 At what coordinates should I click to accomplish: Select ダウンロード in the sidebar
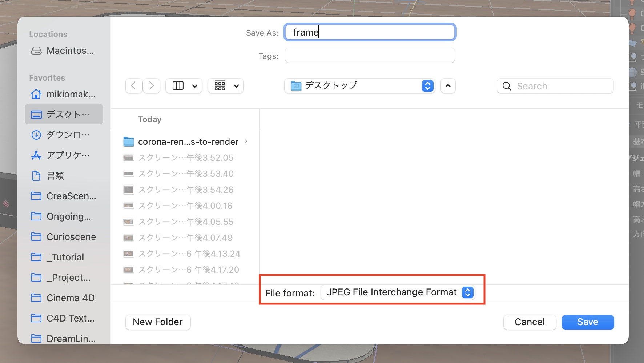pos(64,135)
